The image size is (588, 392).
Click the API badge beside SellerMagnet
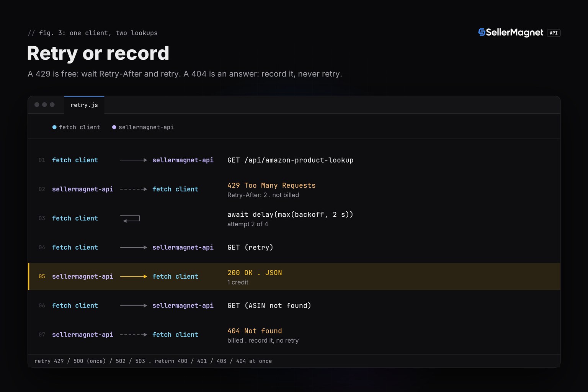click(554, 33)
